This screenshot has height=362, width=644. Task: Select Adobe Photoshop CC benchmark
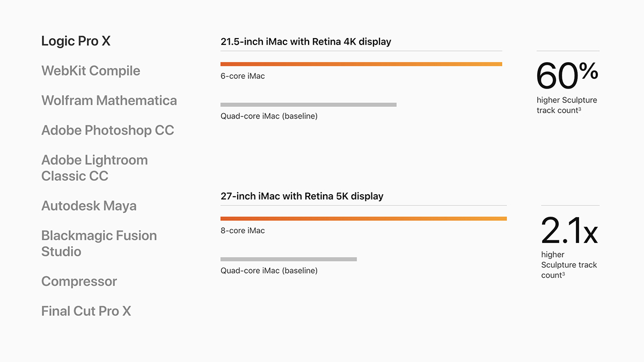pyautogui.click(x=108, y=130)
